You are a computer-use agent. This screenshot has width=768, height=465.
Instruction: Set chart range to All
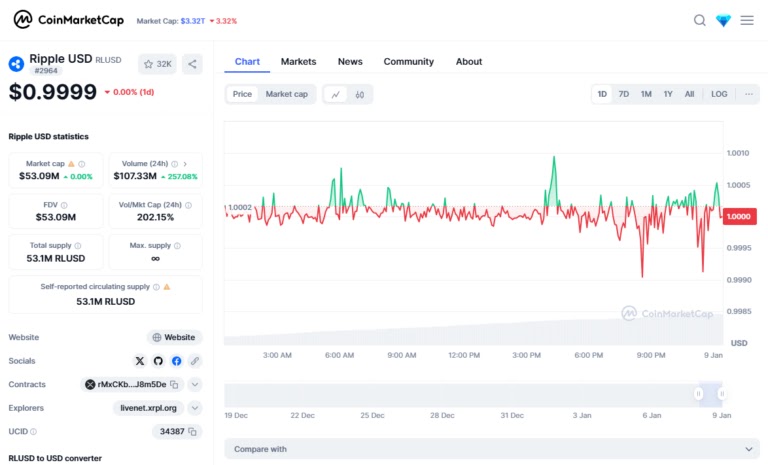(689, 94)
